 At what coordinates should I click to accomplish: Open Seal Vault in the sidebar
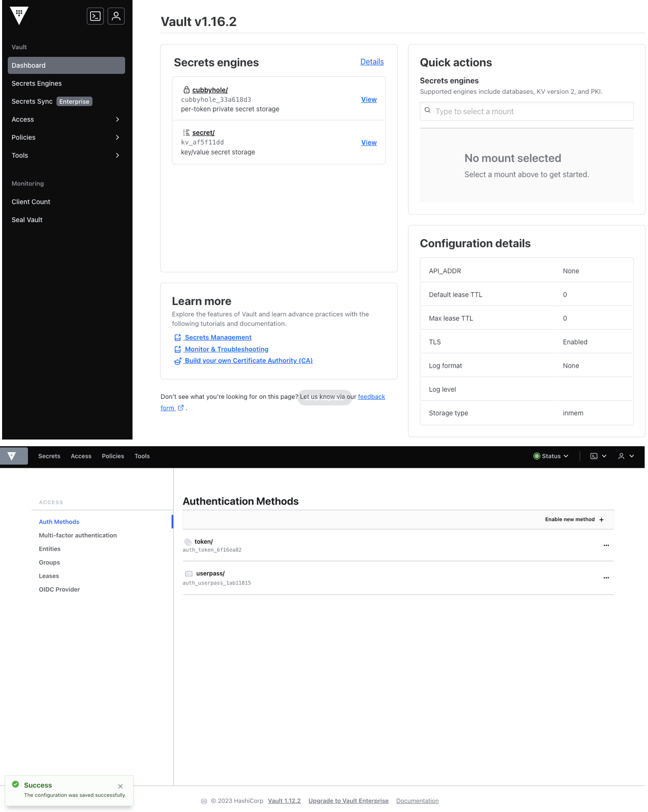tap(27, 220)
